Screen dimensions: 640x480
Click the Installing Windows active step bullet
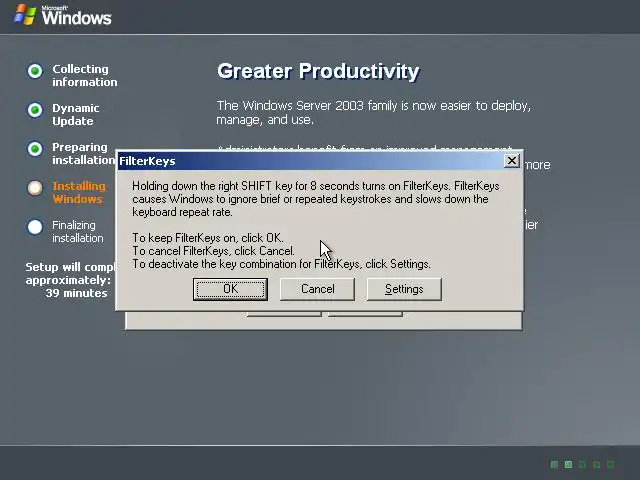(x=35, y=188)
